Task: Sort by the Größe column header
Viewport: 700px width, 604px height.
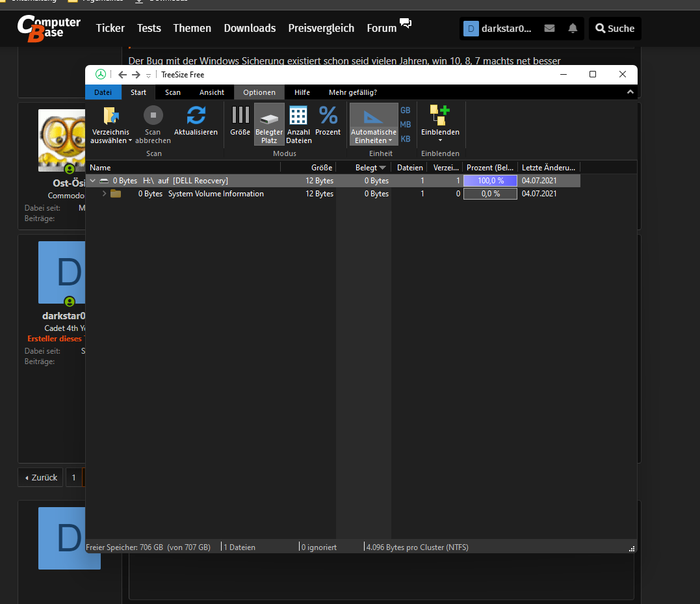Action: [x=308, y=167]
